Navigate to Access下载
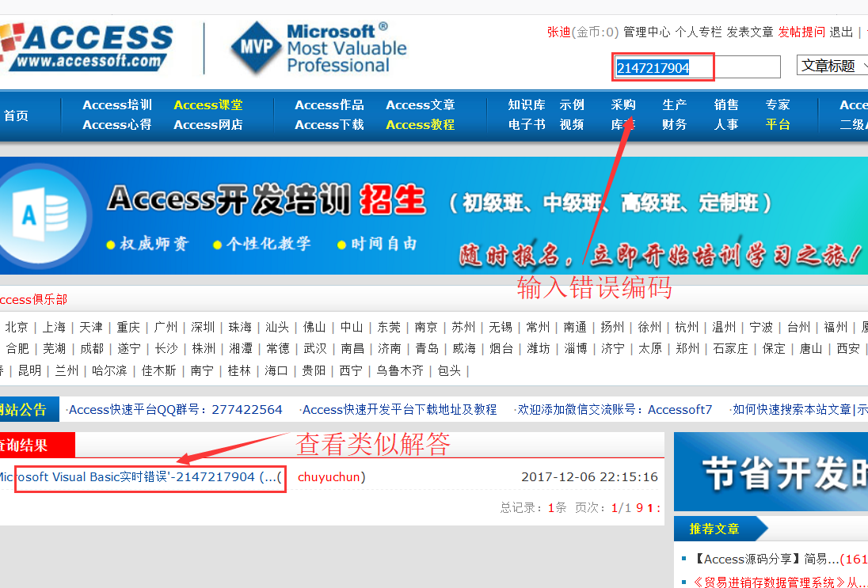The image size is (868, 588). pos(329,124)
